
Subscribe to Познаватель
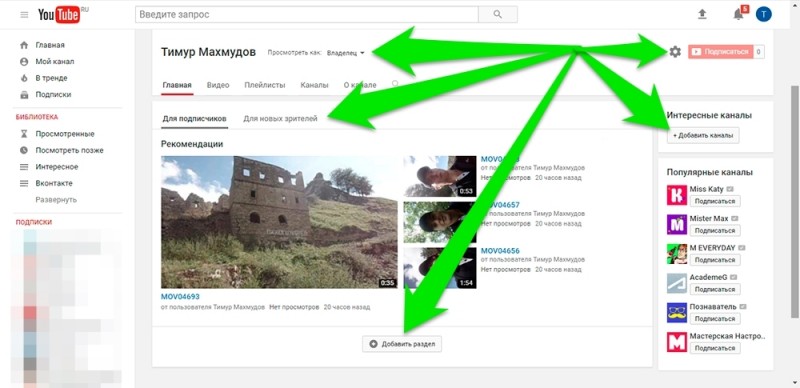(715, 319)
